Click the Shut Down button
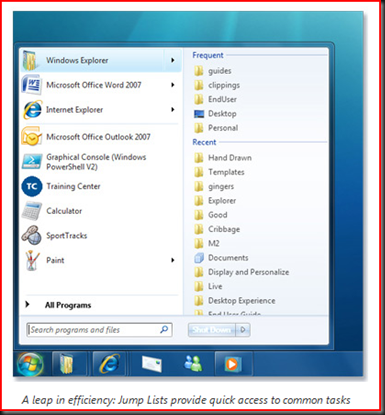 212,330
